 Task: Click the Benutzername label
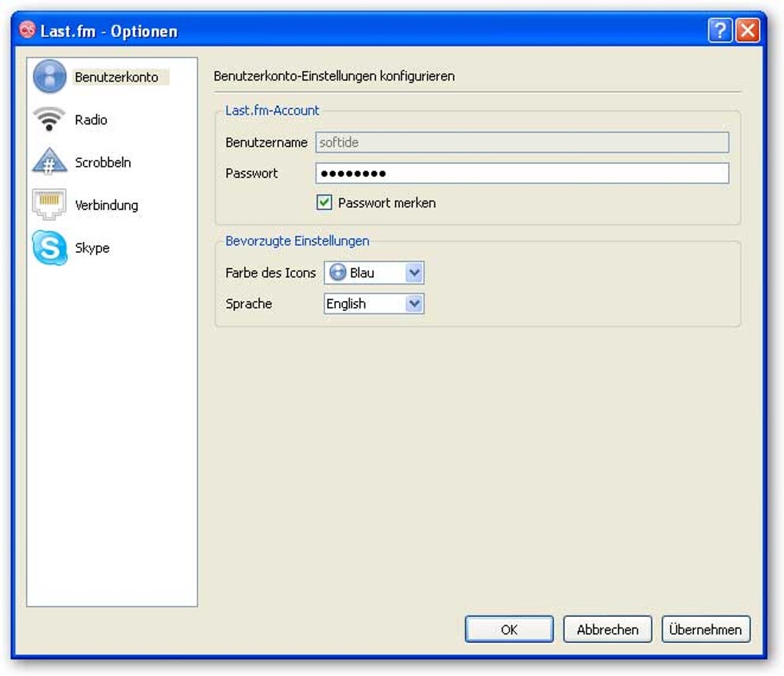tap(266, 142)
